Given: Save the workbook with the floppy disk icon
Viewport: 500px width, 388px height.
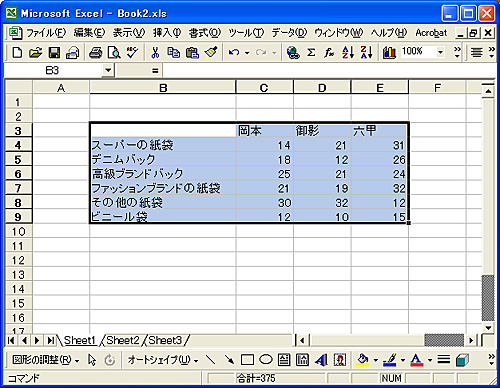Looking at the screenshot, I should [54, 52].
